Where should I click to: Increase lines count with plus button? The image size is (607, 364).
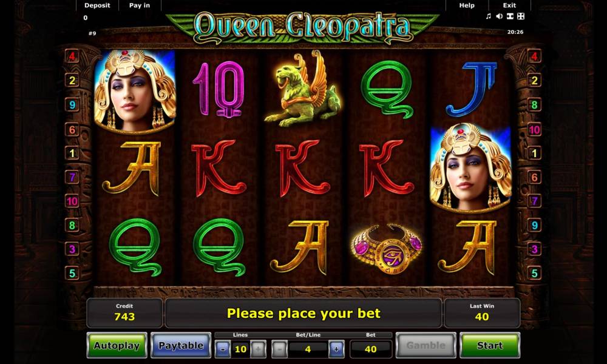click(258, 349)
